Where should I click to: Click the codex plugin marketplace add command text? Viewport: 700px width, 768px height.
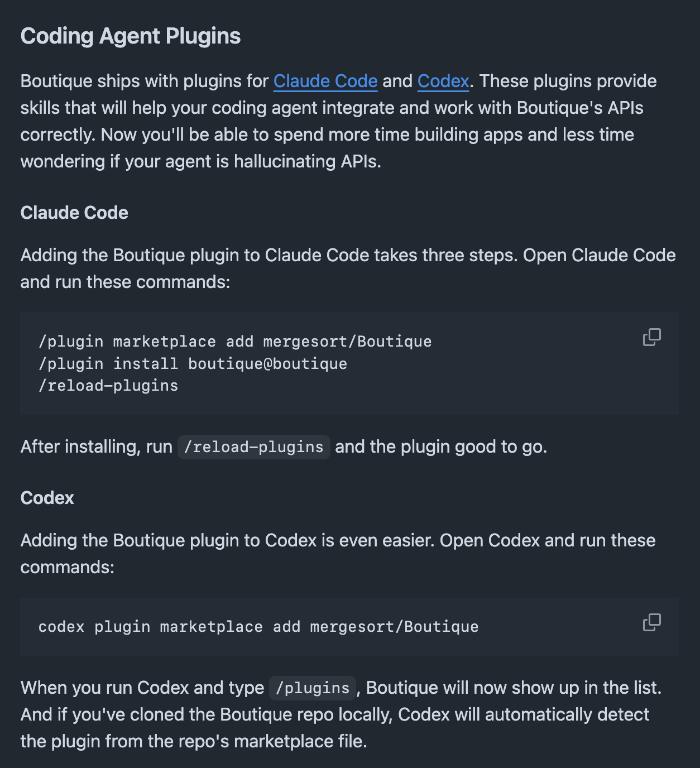[258, 627]
